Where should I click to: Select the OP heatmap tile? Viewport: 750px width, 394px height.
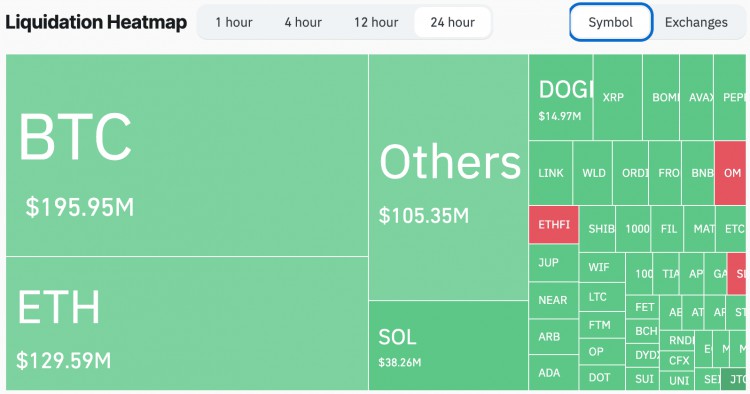(602, 352)
